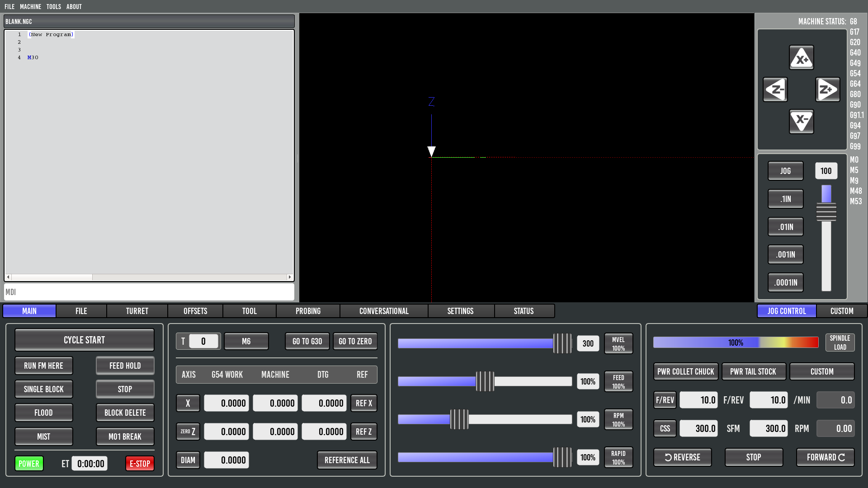
Task: Switch to the STATUS tab
Action: click(x=524, y=311)
